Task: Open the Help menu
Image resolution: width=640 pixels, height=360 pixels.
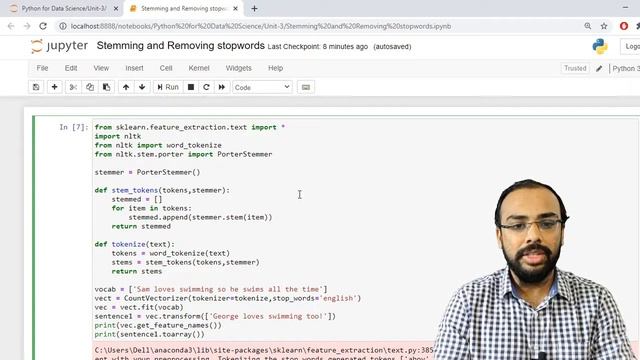Action: pos(276,68)
